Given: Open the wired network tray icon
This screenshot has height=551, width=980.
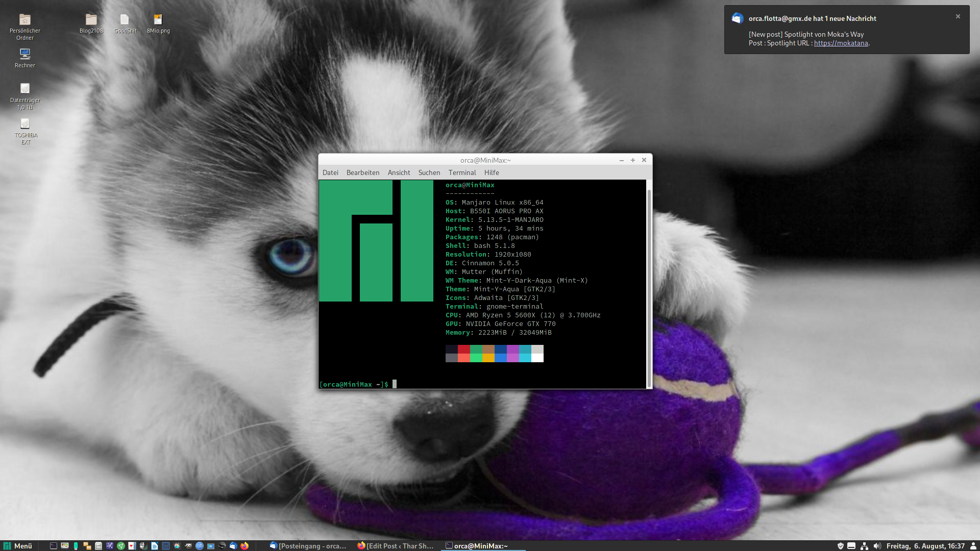Looking at the screenshot, I should [x=864, y=546].
